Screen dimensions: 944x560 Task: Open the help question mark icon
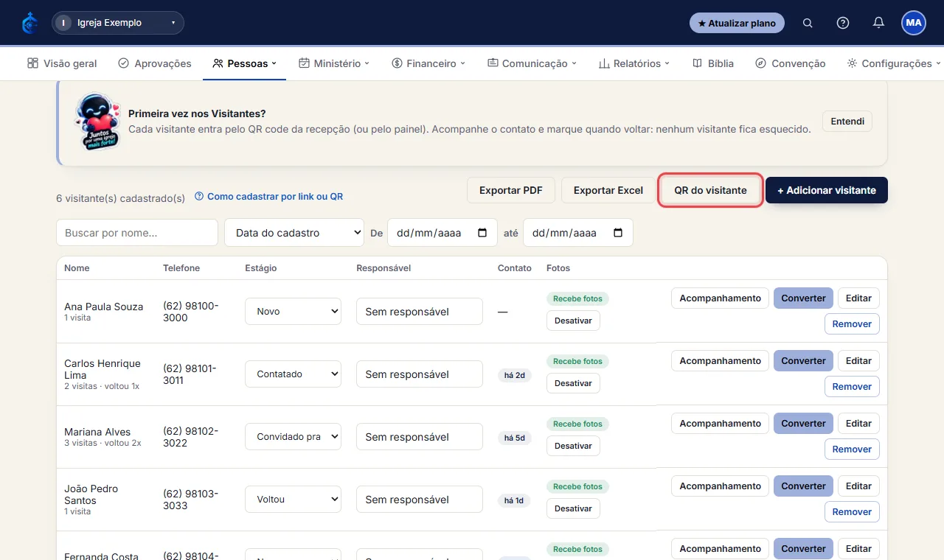tap(843, 23)
